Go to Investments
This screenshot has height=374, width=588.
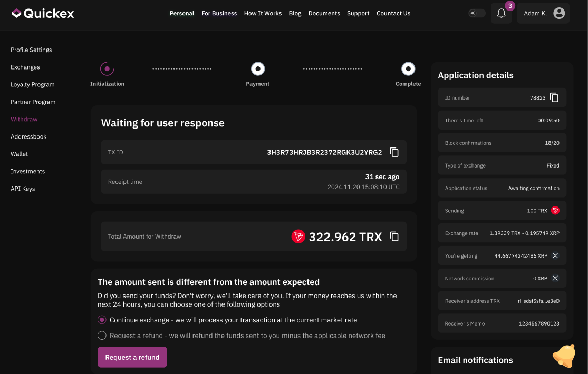tap(28, 171)
